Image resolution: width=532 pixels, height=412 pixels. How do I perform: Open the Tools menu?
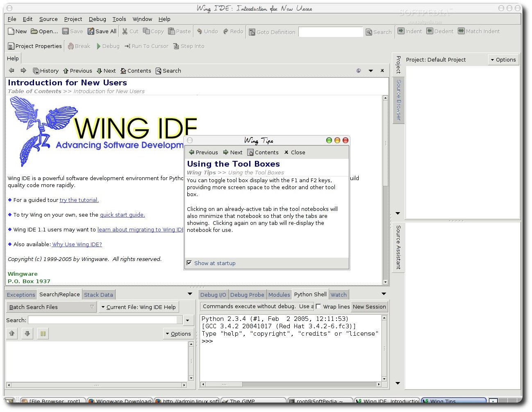tap(119, 19)
